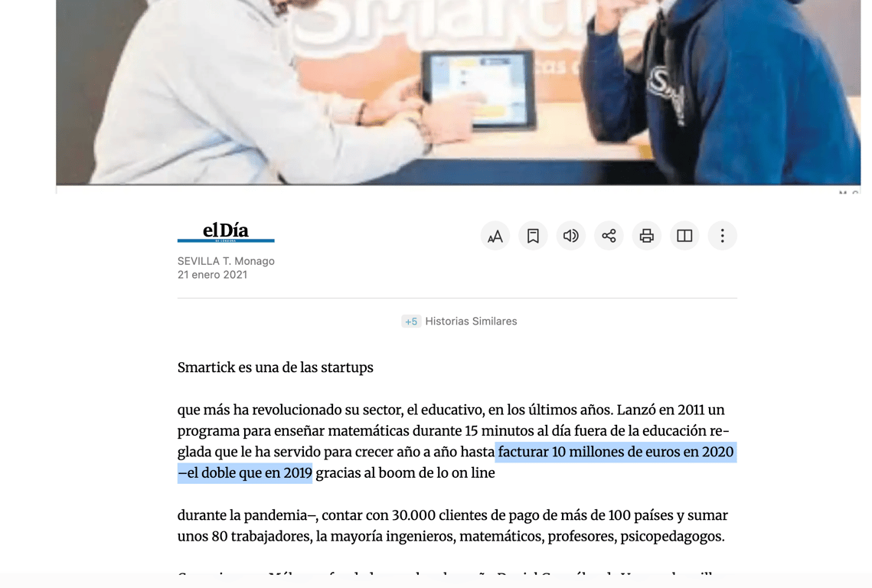Click the photo credit under the image
This screenshot has height=588, width=872.
point(849,192)
